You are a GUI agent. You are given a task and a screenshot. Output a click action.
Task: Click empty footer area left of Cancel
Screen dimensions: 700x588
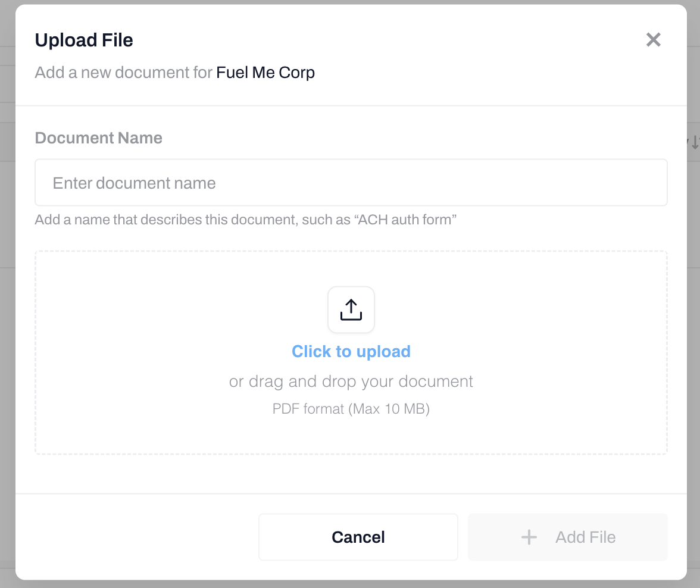click(x=137, y=537)
